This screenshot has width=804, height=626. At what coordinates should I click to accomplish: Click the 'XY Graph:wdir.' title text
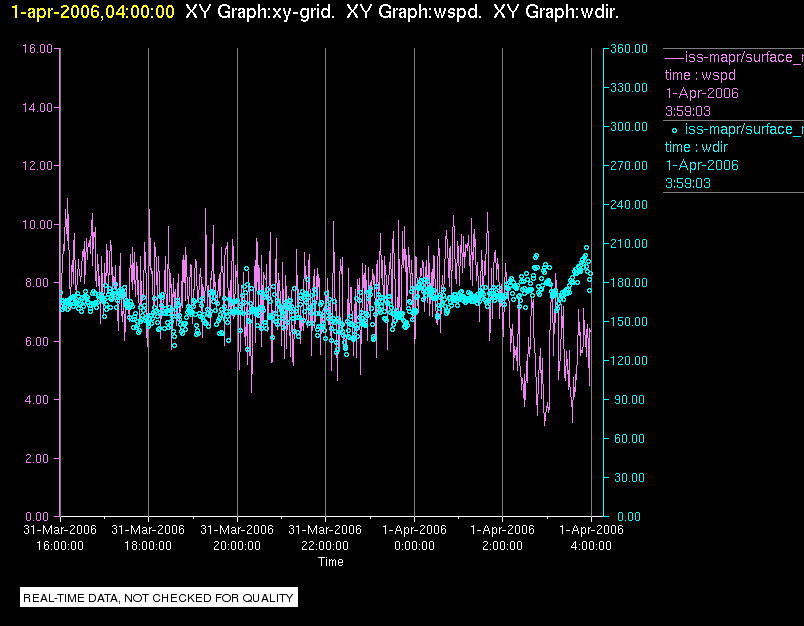[556, 12]
